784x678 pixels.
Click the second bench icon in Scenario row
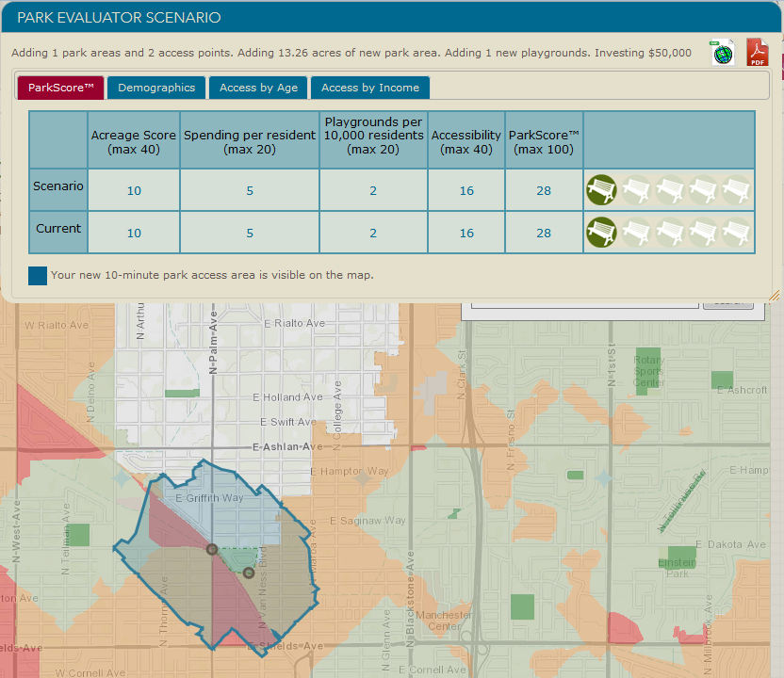[x=635, y=190]
